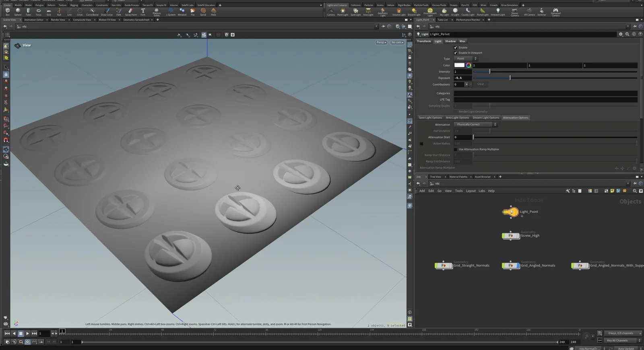Select the L-System shelf tool
Image resolution: width=644 pixels, height=350 pixels.
point(171,12)
